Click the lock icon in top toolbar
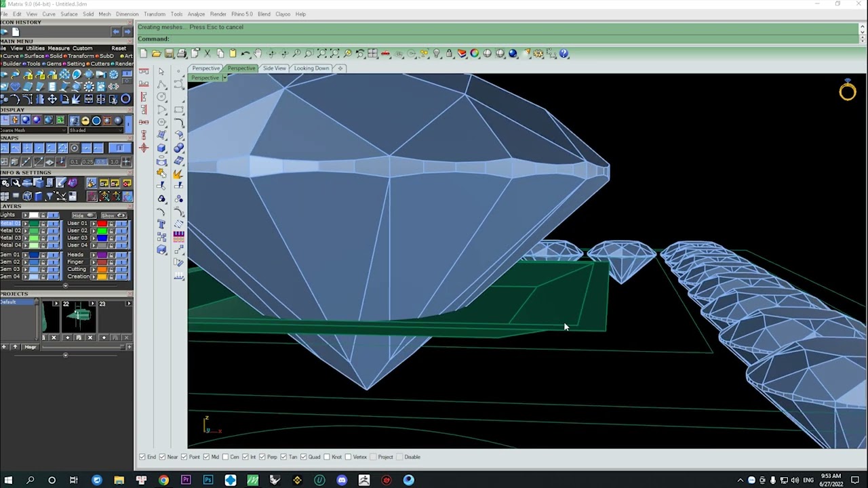The height and width of the screenshot is (488, 868). pos(449,54)
